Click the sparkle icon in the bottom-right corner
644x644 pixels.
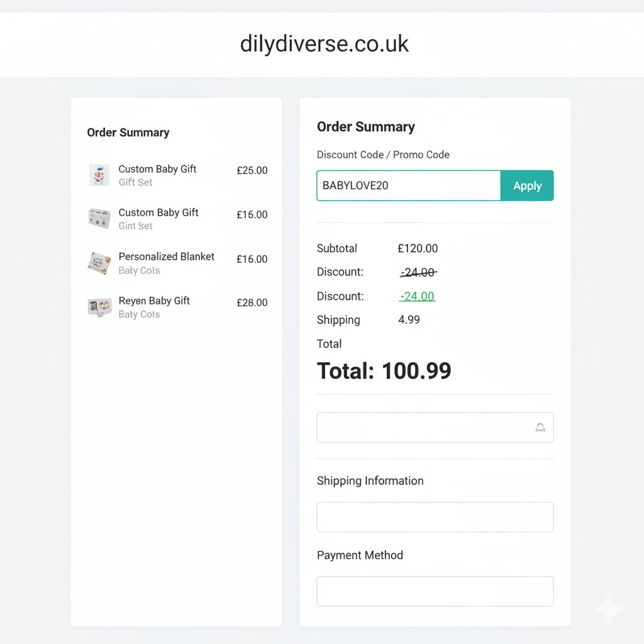pos(608,608)
